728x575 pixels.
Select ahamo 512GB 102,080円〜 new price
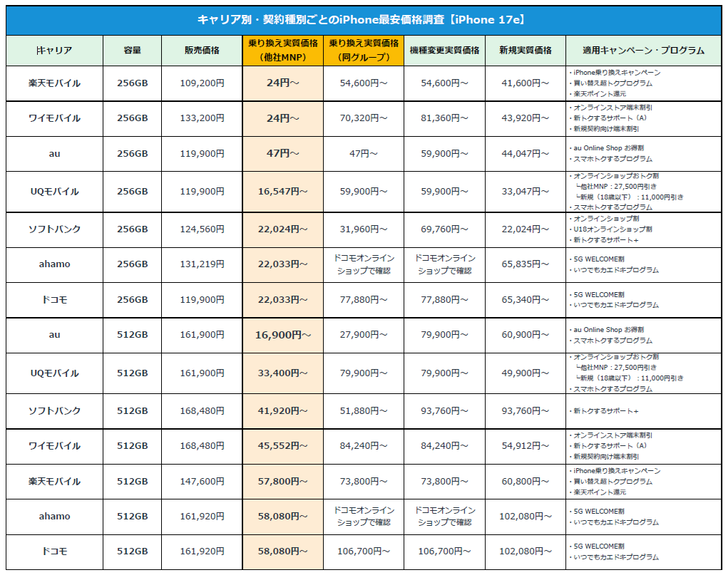(x=525, y=517)
